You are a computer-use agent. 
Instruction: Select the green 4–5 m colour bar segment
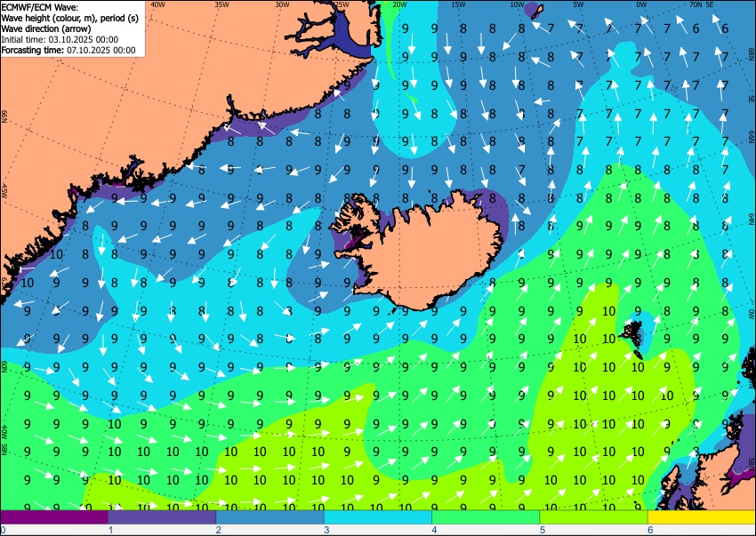(486, 517)
